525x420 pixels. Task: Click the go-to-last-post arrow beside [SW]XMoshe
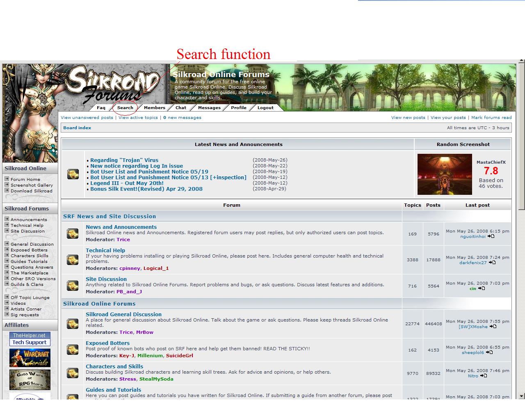(x=492, y=326)
